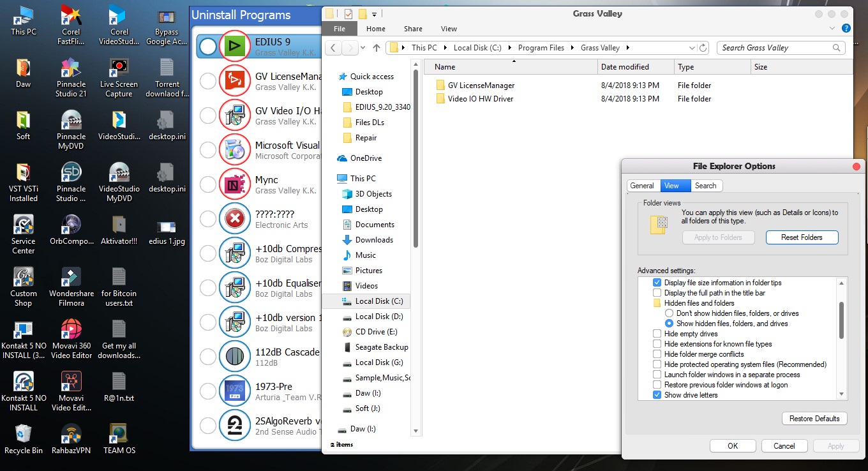
Task: Open the address bar history dropdown
Action: pyautogui.click(x=691, y=48)
